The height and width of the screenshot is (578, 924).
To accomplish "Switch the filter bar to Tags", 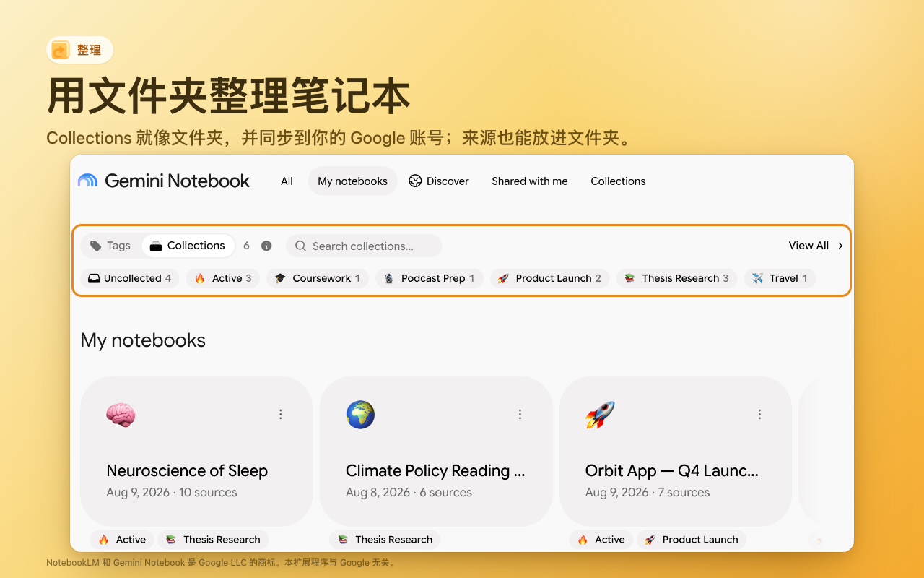I will click(x=110, y=246).
